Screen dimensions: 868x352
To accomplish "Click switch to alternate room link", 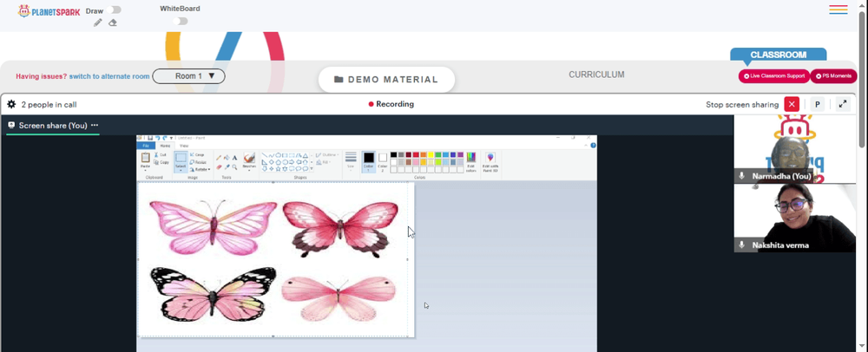I will coord(109,76).
